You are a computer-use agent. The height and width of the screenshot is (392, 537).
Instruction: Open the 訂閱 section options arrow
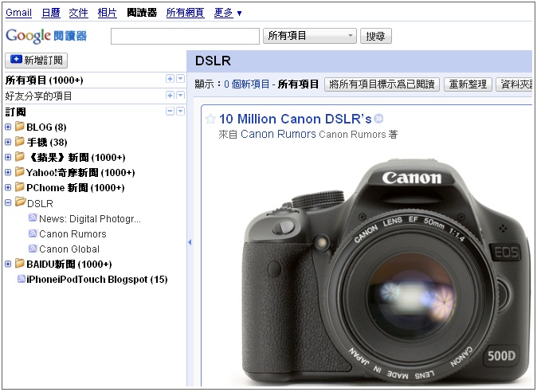pyautogui.click(x=181, y=111)
